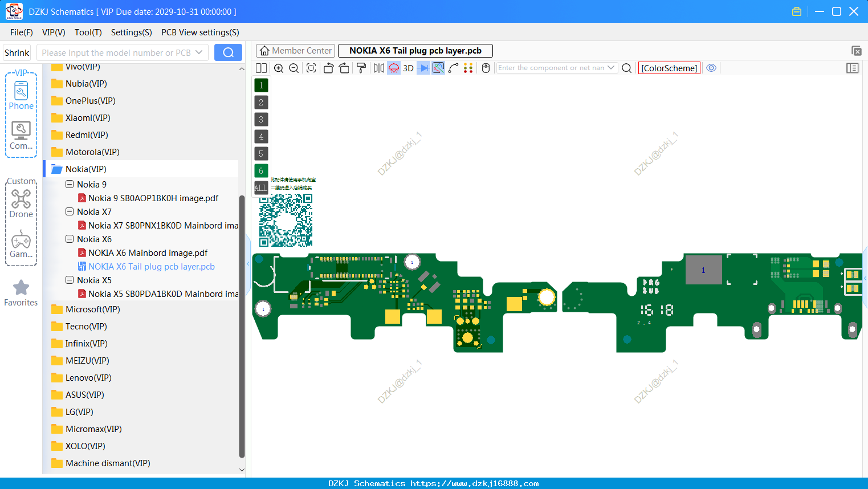Open the component name dropdown

point(611,68)
